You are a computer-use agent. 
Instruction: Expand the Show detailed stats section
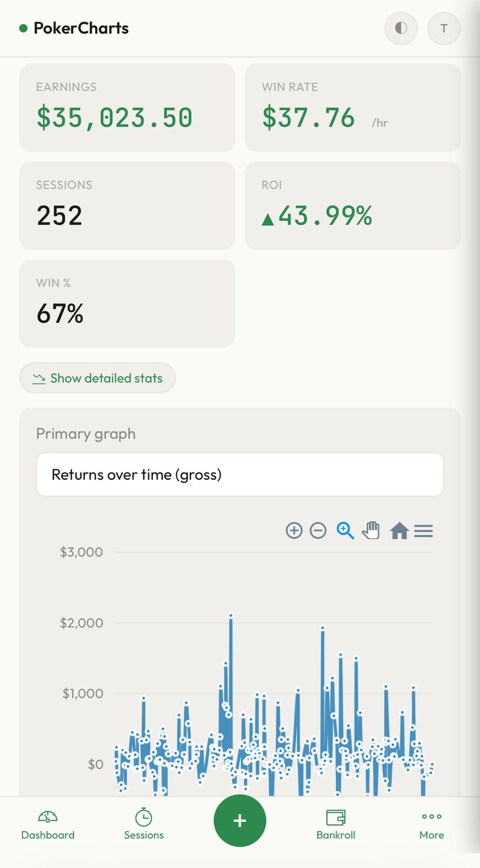tap(97, 378)
